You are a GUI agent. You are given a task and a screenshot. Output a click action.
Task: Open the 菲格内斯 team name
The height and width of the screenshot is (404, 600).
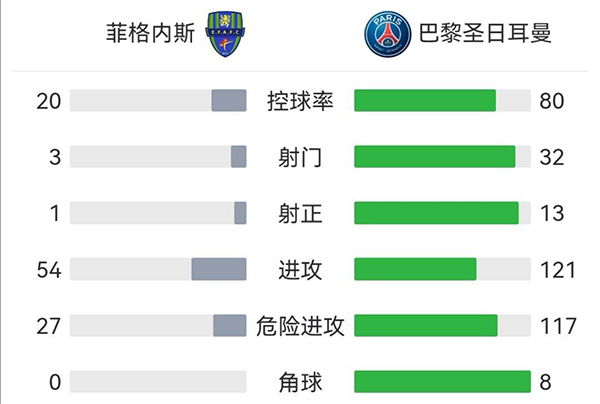(148, 33)
